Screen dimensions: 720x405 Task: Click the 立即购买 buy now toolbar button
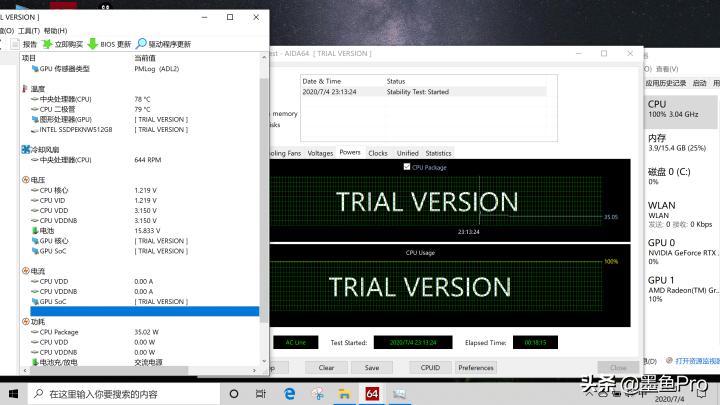coord(62,44)
